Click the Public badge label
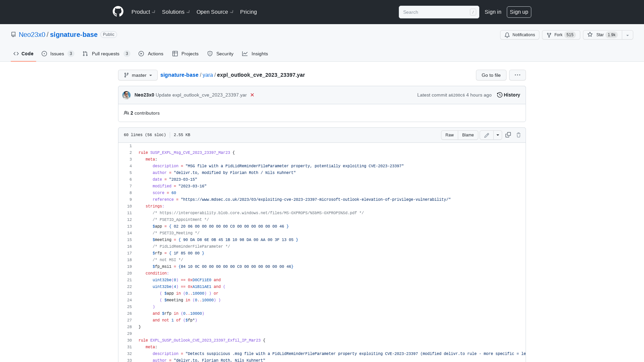Viewport: 644px width, 362px height. pos(109,35)
